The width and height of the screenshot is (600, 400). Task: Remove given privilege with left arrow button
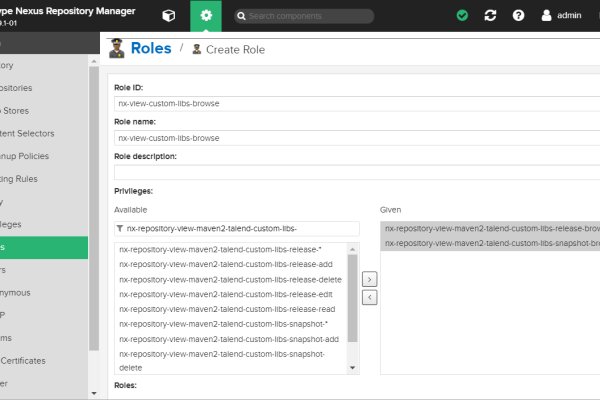click(x=369, y=297)
